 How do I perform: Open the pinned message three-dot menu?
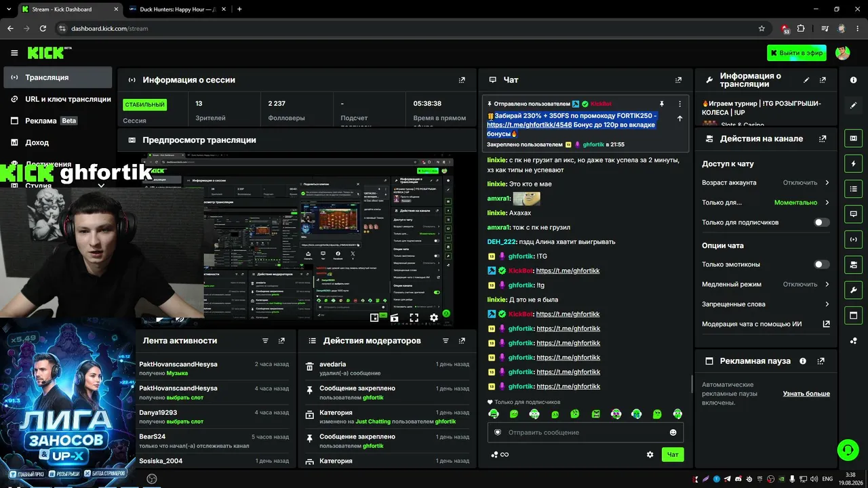[x=679, y=104]
